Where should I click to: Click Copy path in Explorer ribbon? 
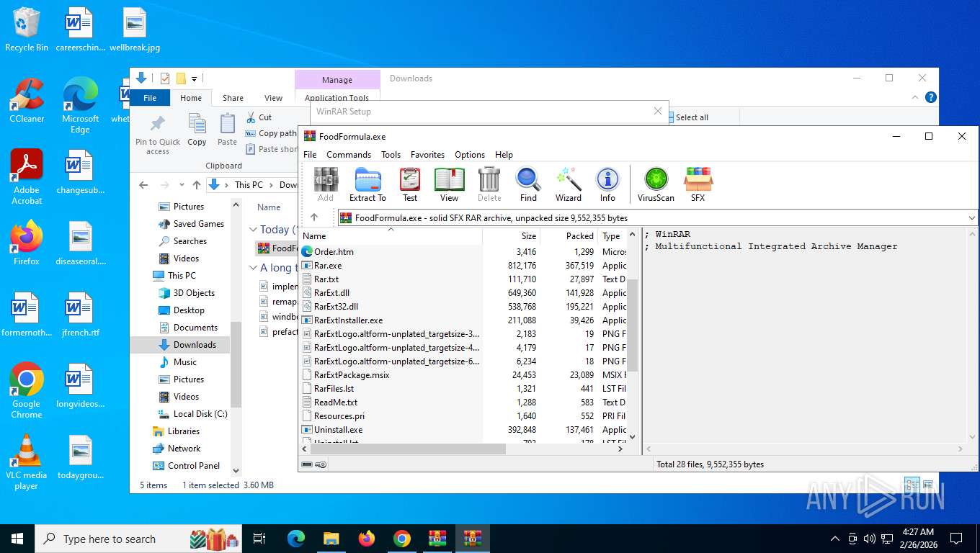point(271,133)
